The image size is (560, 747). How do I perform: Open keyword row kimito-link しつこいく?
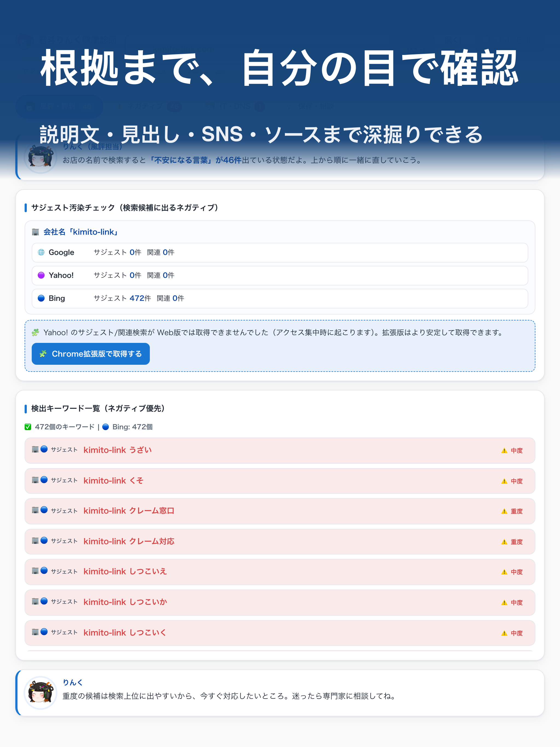pos(280,633)
